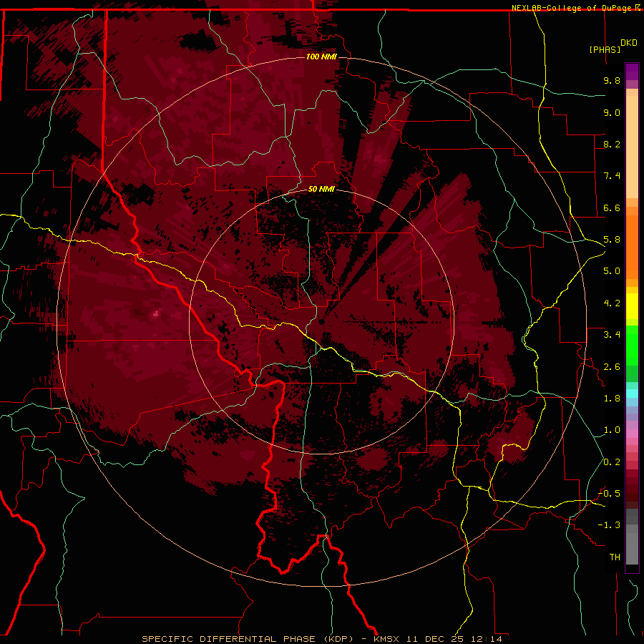Click the 12:14 timestamp in the caption
This screenshot has width=644, height=644.
tap(487, 639)
